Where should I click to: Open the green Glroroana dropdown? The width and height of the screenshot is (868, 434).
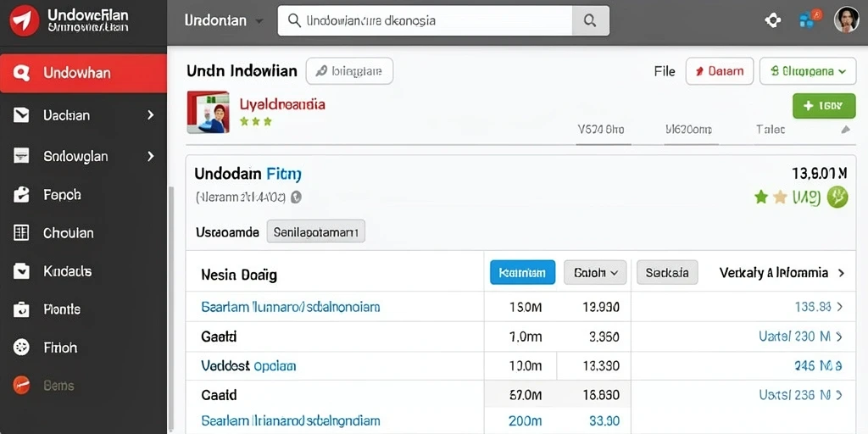[x=808, y=71]
